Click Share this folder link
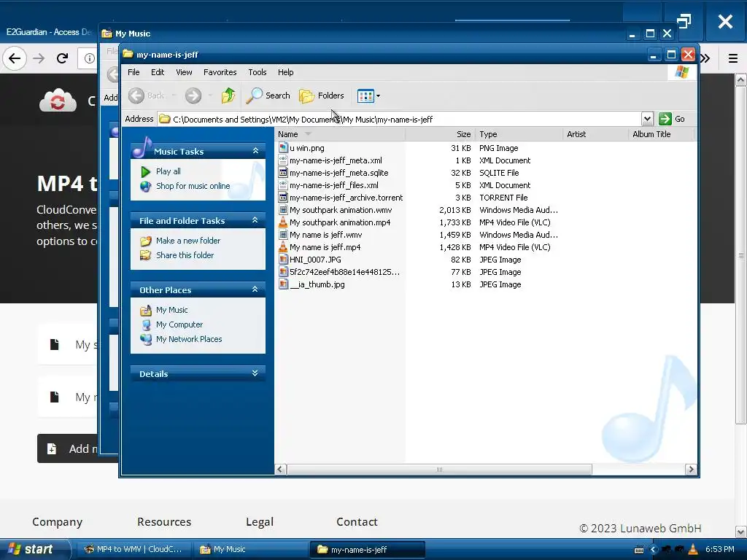 (185, 255)
